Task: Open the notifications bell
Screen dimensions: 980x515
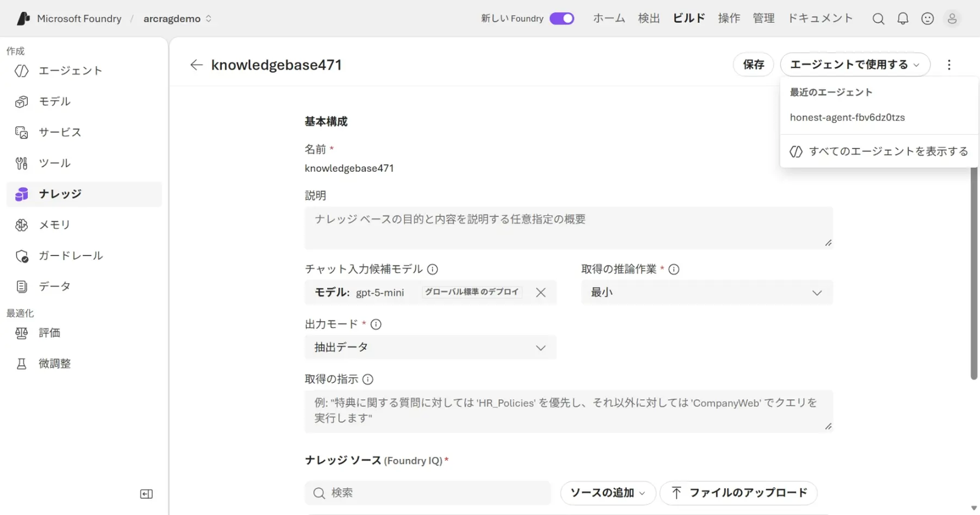Action: [x=903, y=18]
